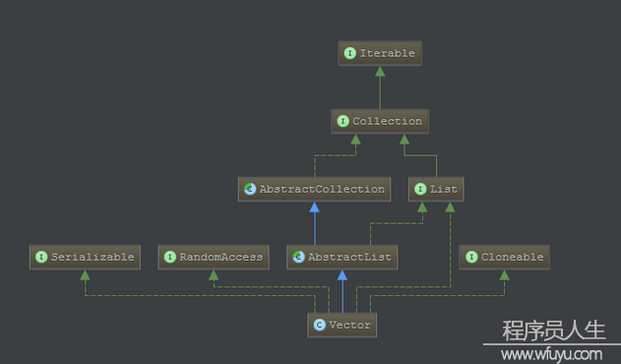621x364 pixels.
Task: Select the Iterable node label
Action: [x=388, y=53]
